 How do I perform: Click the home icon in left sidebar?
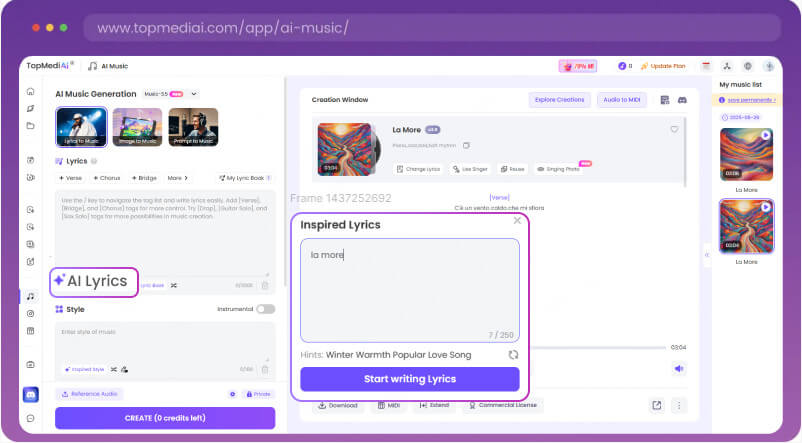[30, 91]
